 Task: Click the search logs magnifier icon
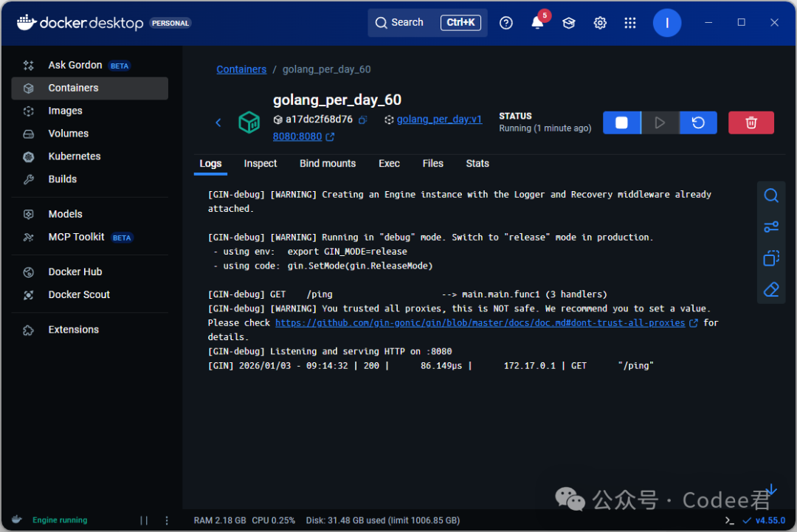pos(771,196)
